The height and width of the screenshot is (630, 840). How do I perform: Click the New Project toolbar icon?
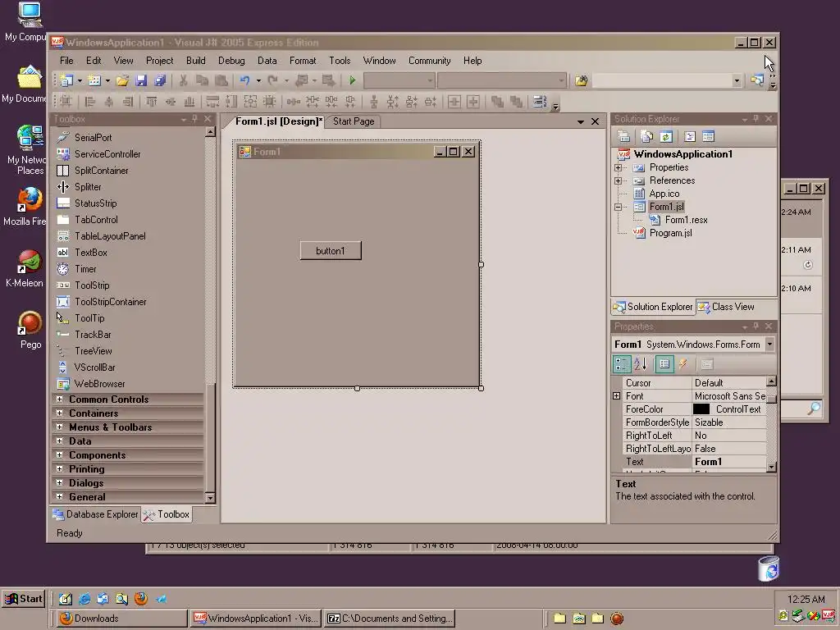coord(66,80)
